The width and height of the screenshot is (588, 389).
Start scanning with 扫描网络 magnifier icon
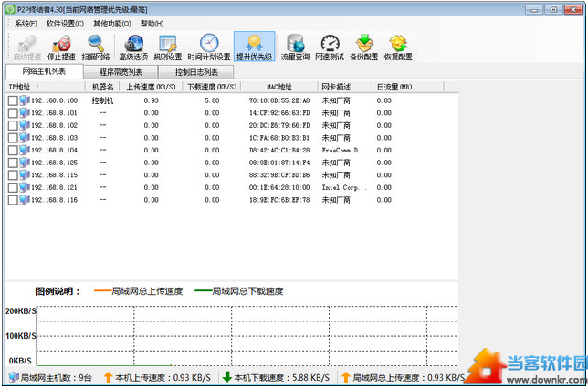96,43
